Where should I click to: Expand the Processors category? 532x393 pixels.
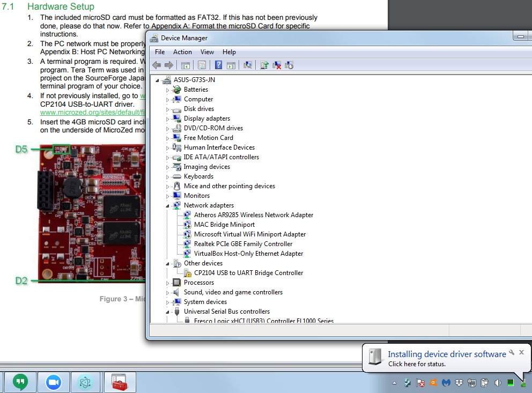point(167,283)
